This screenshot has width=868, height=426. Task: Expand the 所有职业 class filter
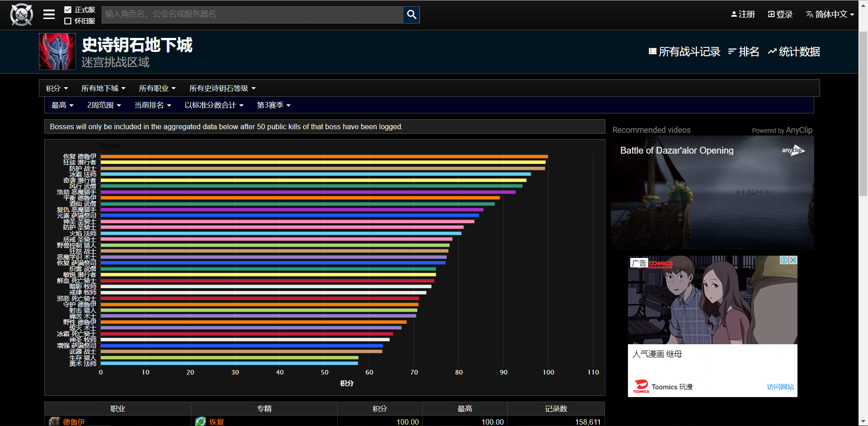(x=157, y=88)
